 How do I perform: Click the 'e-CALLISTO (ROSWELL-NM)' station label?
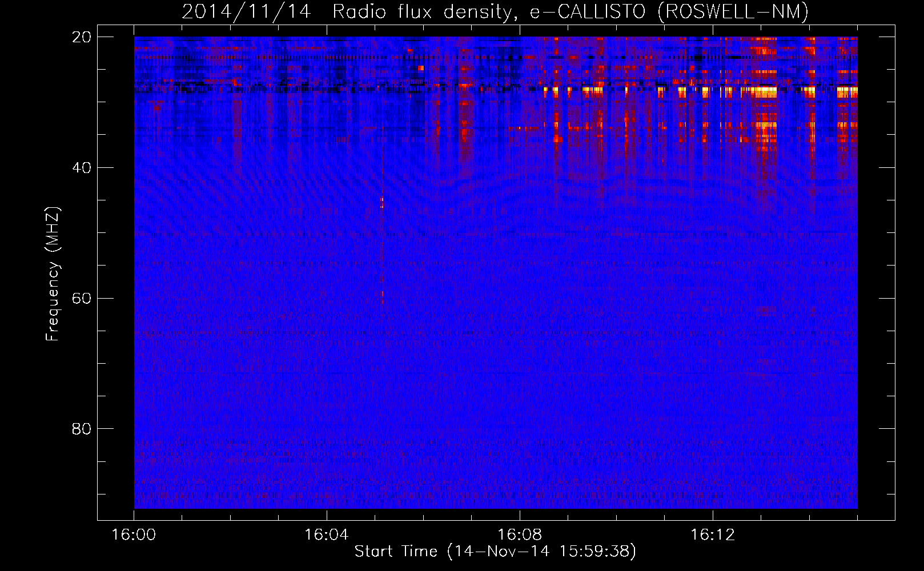[669, 11]
